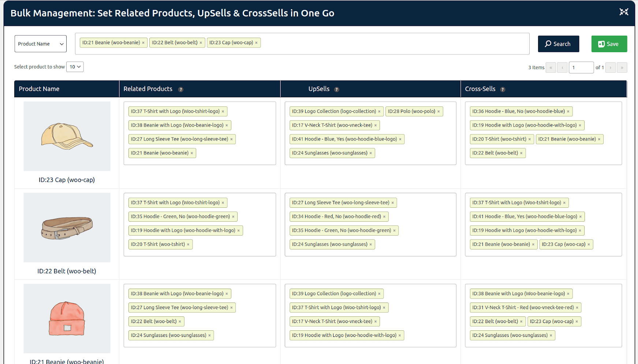Screen dimensions: 638x364
Task: Collapse the bulk management fullscreen view icon
Action: click(x=624, y=12)
